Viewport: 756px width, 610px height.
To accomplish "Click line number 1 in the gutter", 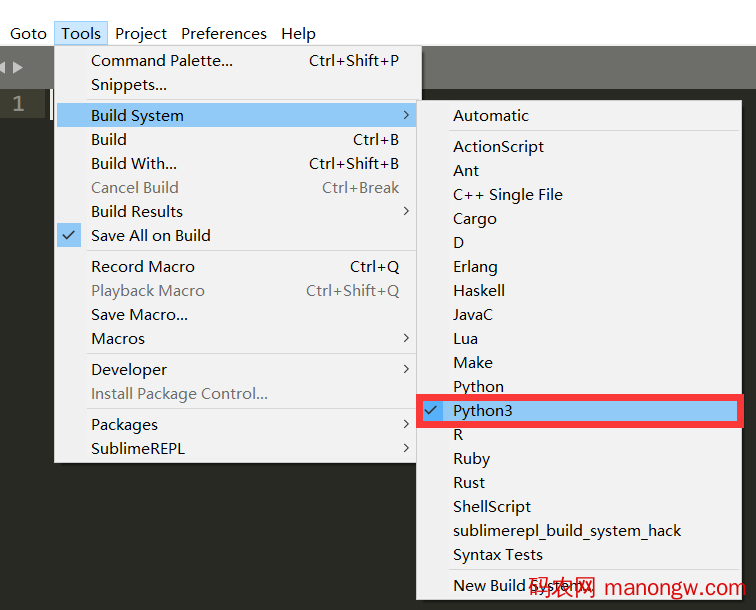I will [x=18, y=104].
